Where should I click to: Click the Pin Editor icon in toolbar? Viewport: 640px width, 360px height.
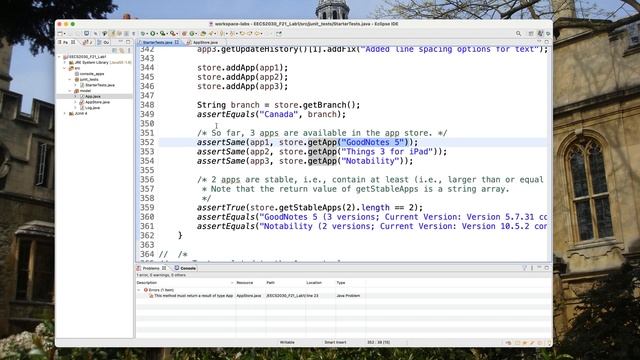[x=279, y=33]
